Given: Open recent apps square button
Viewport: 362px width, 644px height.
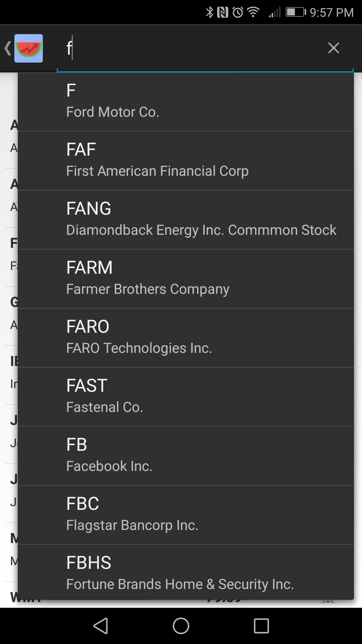Looking at the screenshot, I should point(261,626).
